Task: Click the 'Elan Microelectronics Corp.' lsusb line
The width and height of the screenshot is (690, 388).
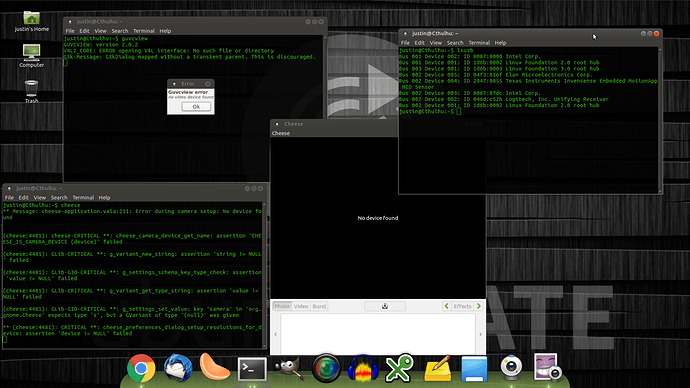Action: click(x=495, y=75)
